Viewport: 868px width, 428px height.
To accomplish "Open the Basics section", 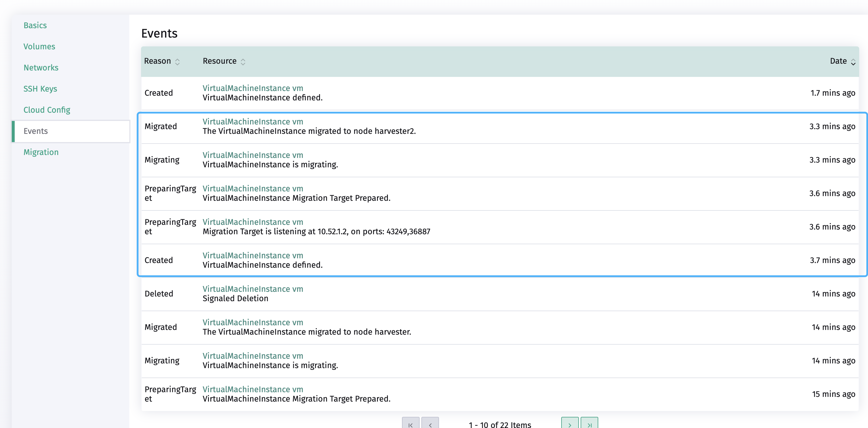I will 35,25.
